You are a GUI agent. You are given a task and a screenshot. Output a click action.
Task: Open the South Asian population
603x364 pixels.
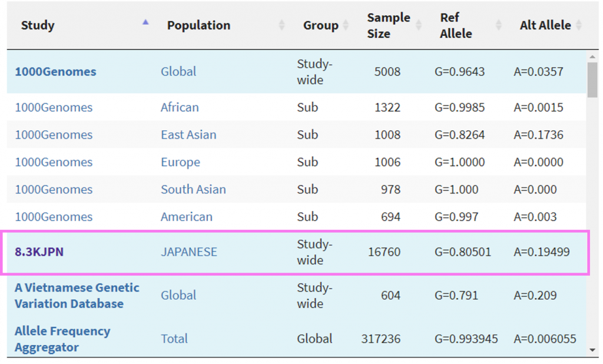(x=193, y=189)
